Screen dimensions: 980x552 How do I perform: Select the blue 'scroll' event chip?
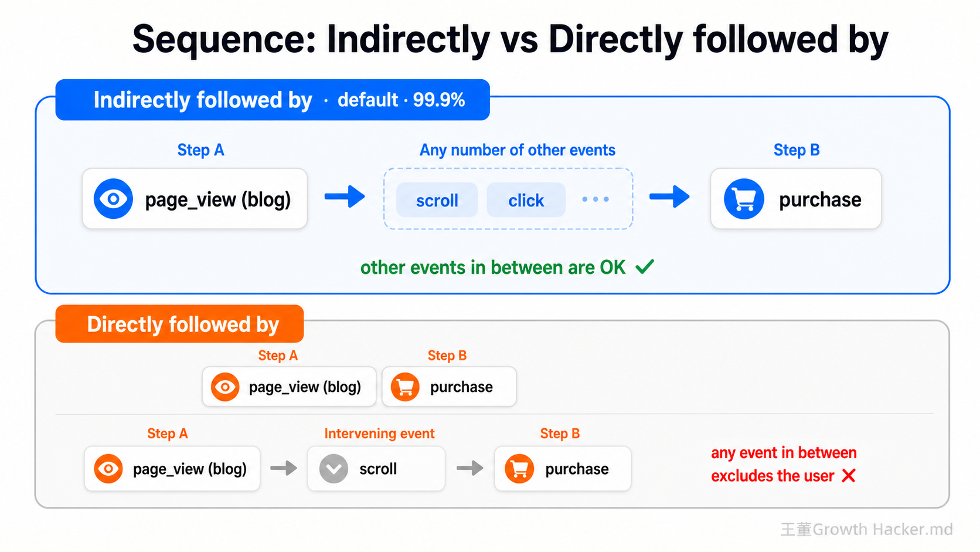click(437, 200)
